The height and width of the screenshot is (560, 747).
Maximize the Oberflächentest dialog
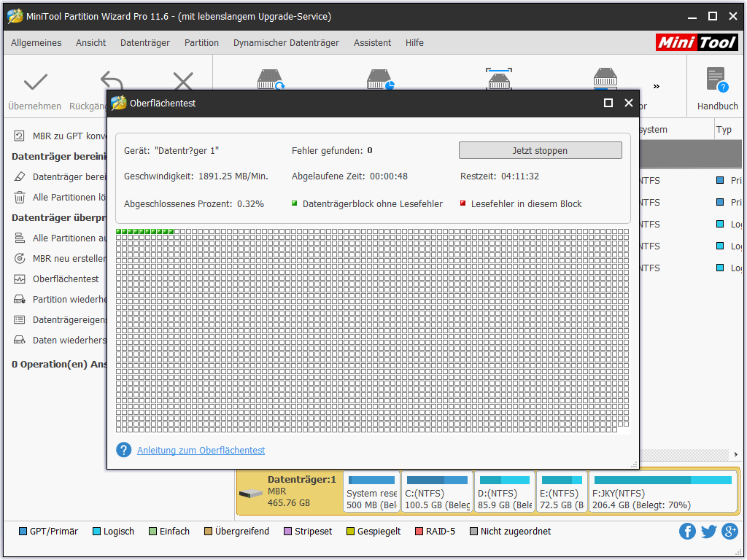608,104
